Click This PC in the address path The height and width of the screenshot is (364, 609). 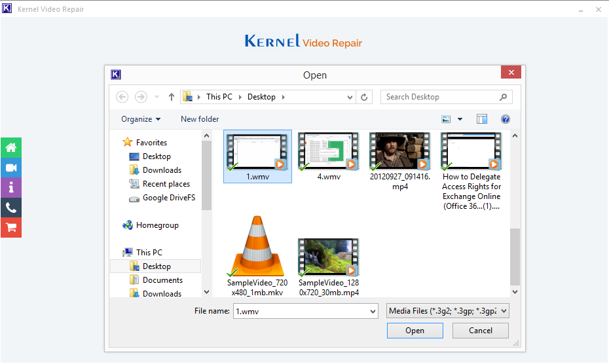219,97
